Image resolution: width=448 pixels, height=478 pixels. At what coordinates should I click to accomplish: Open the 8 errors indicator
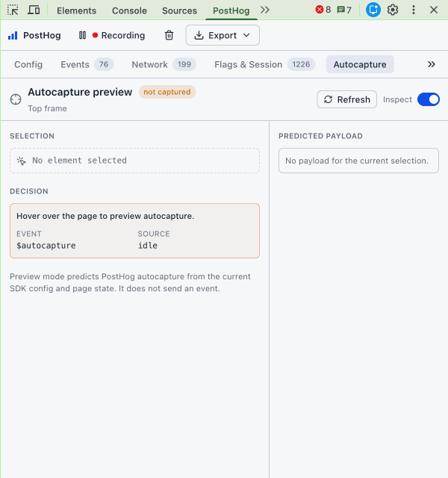(x=323, y=10)
